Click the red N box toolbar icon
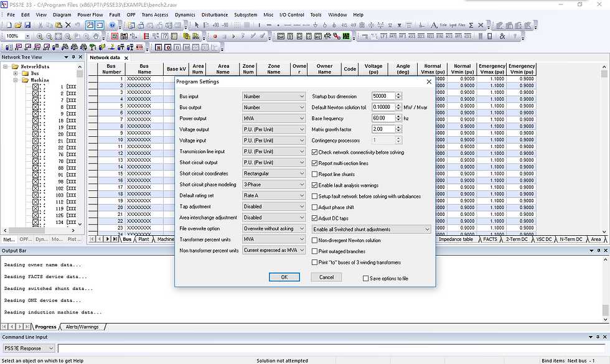This screenshot has width=610, height=364. [158, 47]
